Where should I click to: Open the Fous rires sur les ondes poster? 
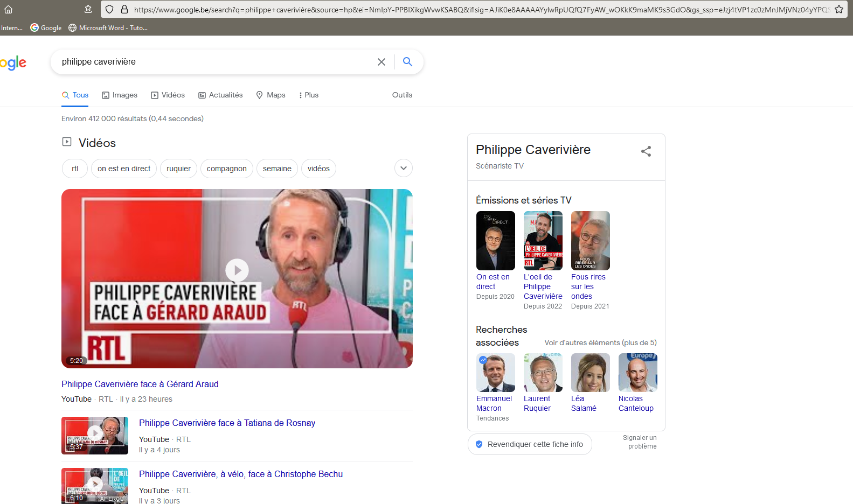591,241
